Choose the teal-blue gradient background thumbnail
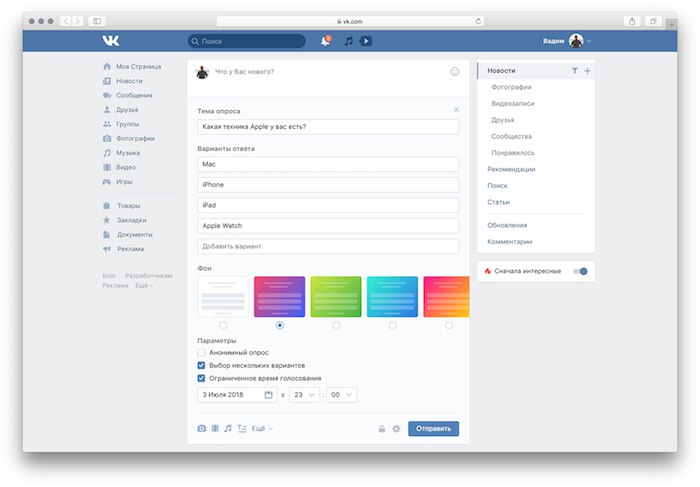 point(392,297)
